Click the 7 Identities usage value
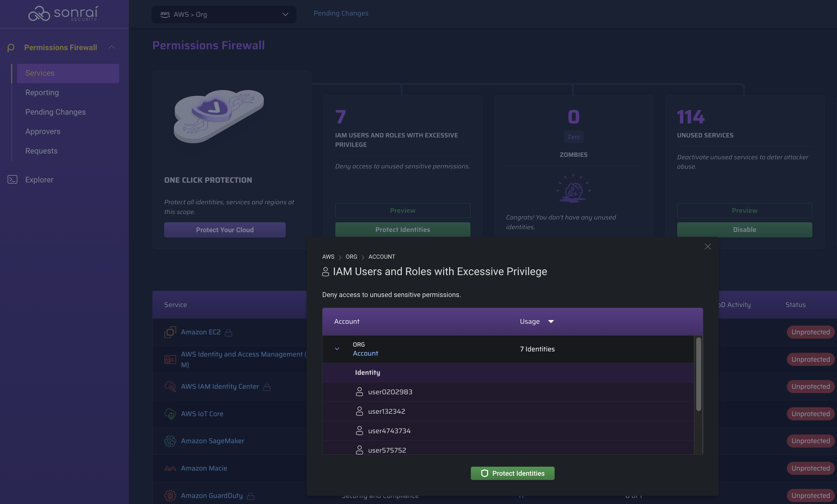The height and width of the screenshot is (504, 837). (537, 349)
